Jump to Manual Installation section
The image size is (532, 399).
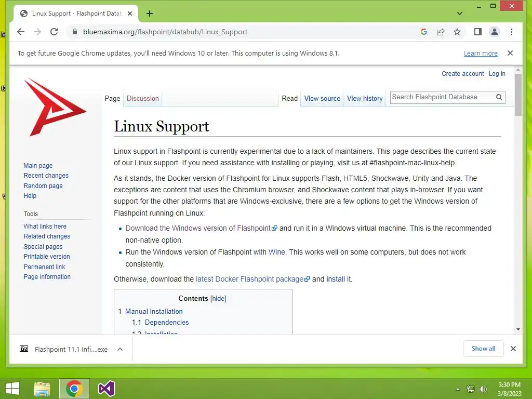click(x=154, y=312)
